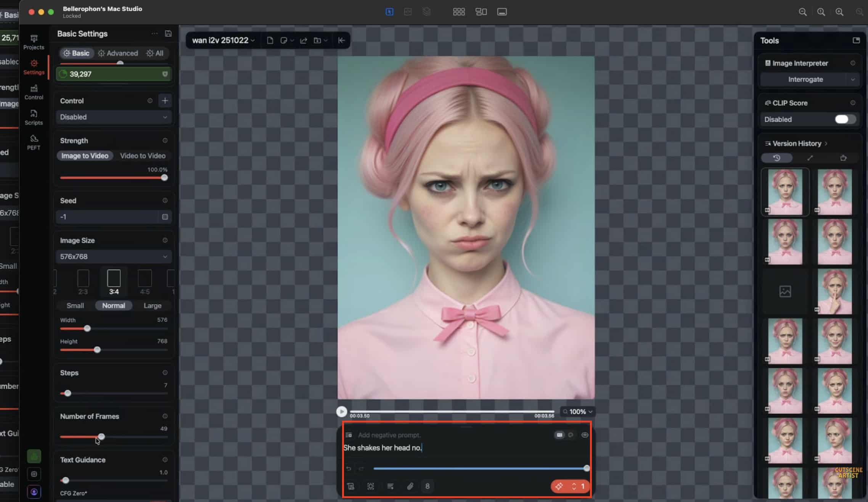
Task: Click the selection frame icon in prompt box
Action: (370, 486)
